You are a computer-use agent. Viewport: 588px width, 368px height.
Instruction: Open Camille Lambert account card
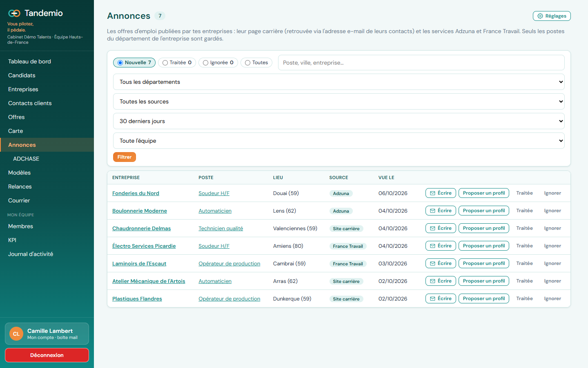(47, 334)
